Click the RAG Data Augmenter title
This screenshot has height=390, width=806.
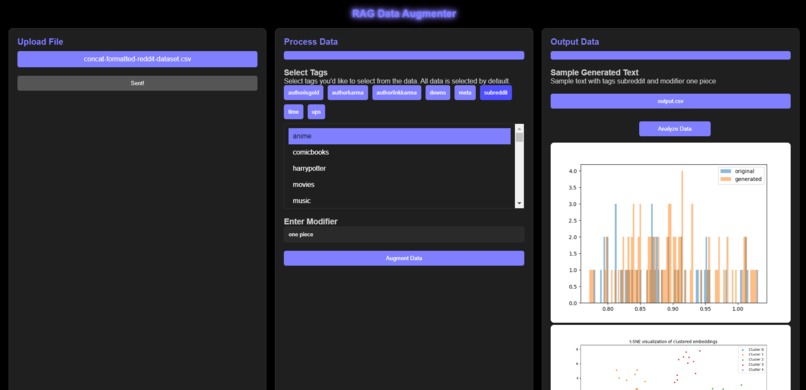404,14
